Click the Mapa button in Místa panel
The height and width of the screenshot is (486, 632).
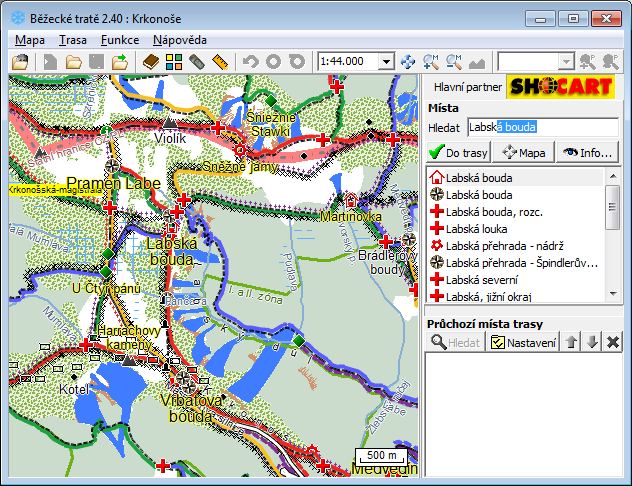point(524,152)
